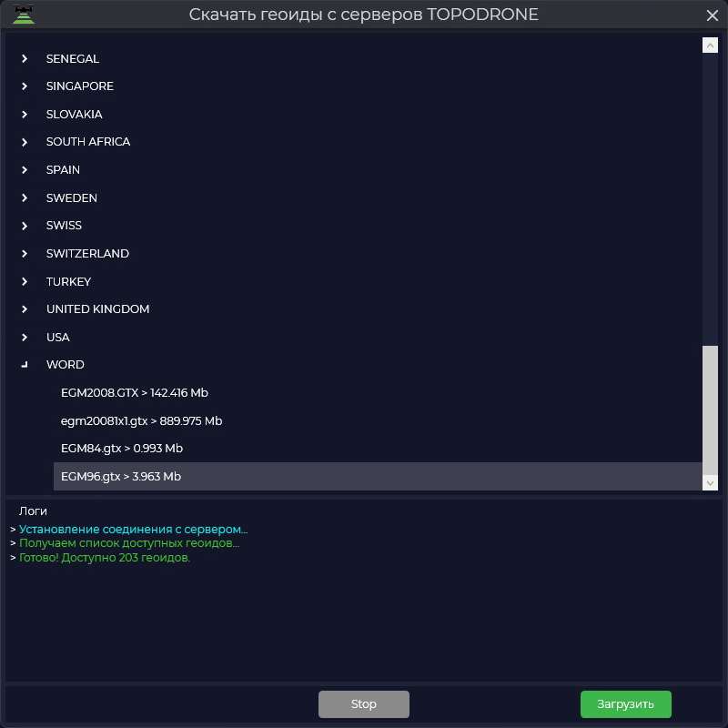The image size is (728, 728).
Task: Collapse the WORD folder arrow
Action: click(x=25, y=365)
